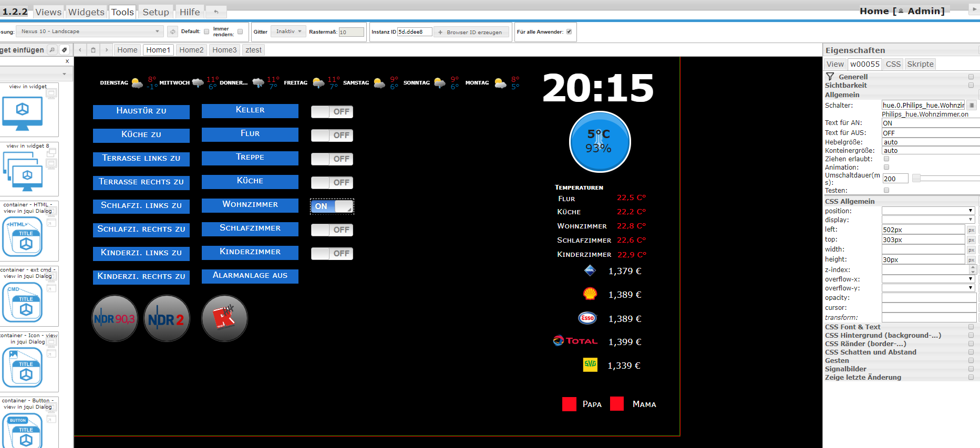This screenshot has width=980, height=448.
Task: Open the Views menu
Action: [x=48, y=12]
